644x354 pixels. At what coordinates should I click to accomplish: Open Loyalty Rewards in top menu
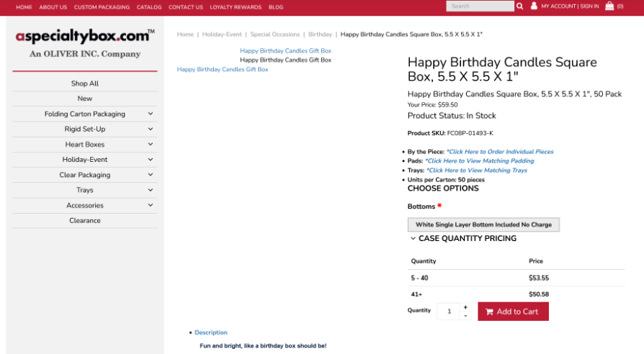point(236,7)
